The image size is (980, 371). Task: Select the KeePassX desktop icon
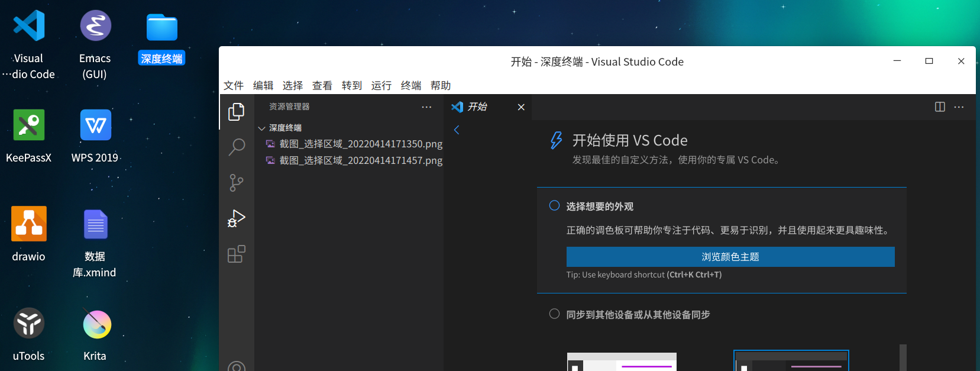pyautogui.click(x=29, y=125)
